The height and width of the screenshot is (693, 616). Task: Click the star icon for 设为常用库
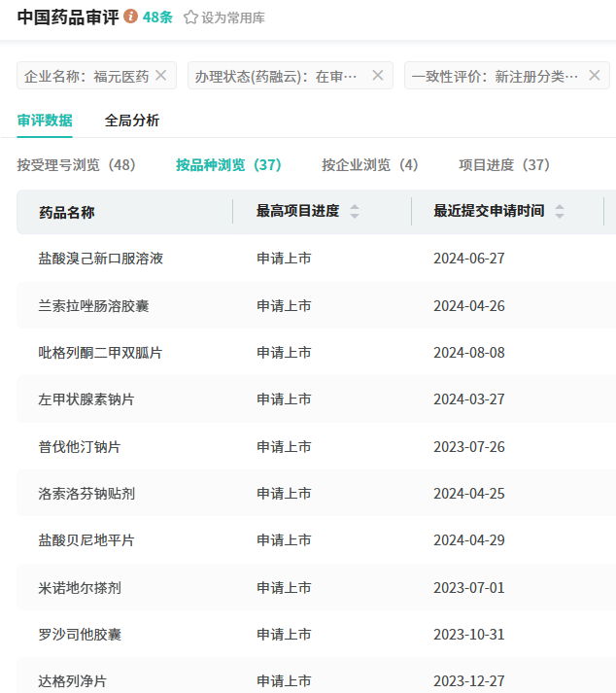point(190,17)
